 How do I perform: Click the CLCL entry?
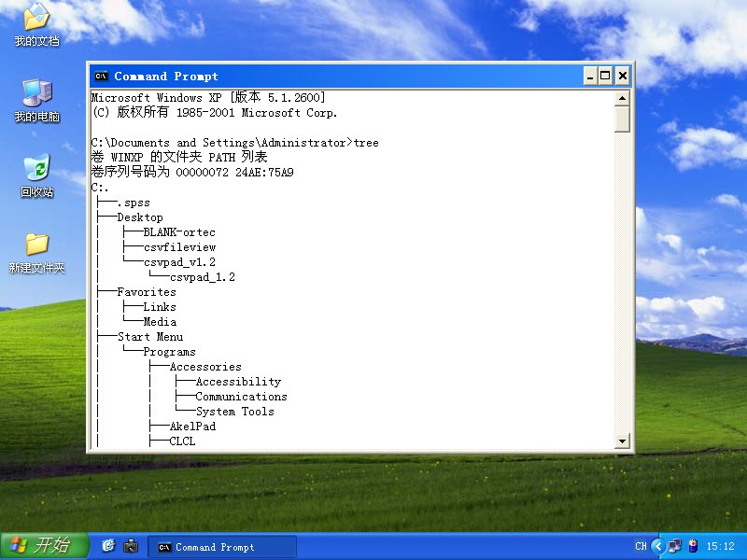[x=182, y=441]
